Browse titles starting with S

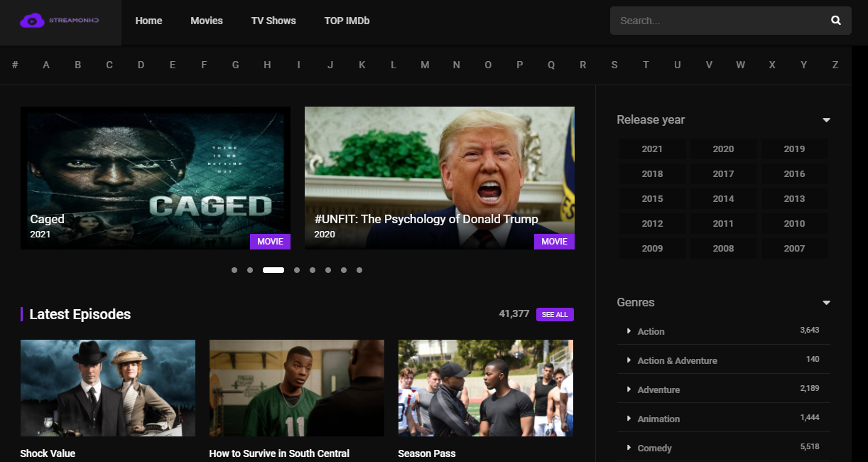point(614,65)
